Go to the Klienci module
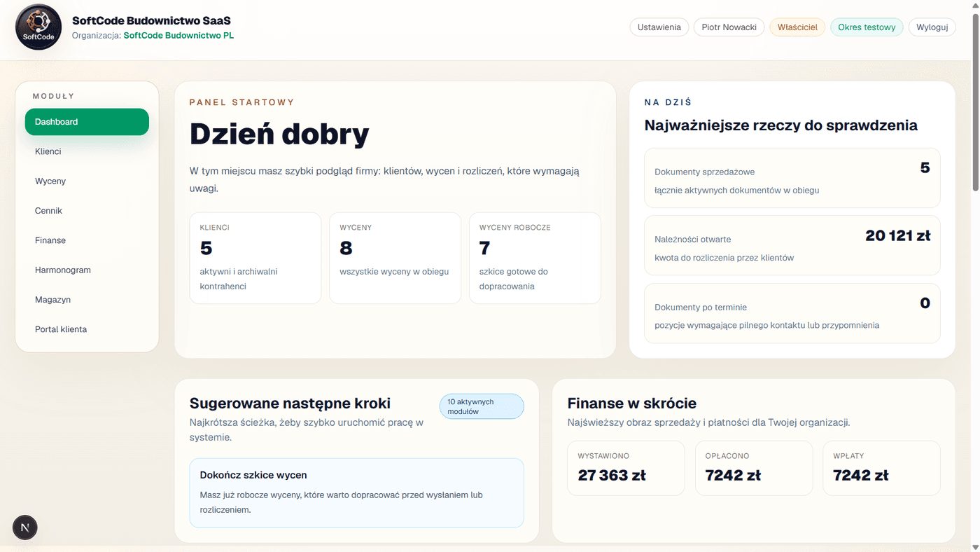 [x=87, y=151]
